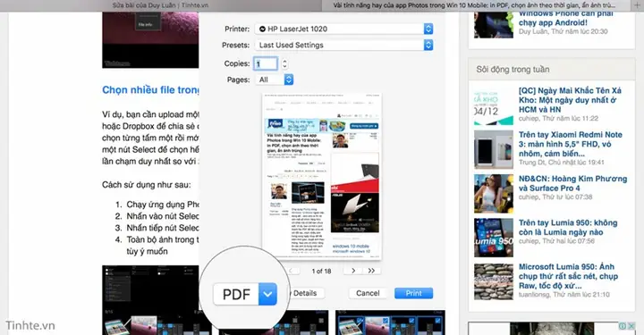Open the Pages dropdown set to All
644x335 pixels.
[x=275, y=80]
